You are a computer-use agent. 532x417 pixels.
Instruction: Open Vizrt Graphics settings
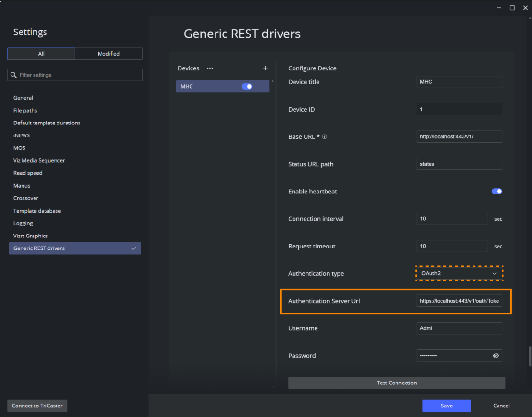point(31,236)
